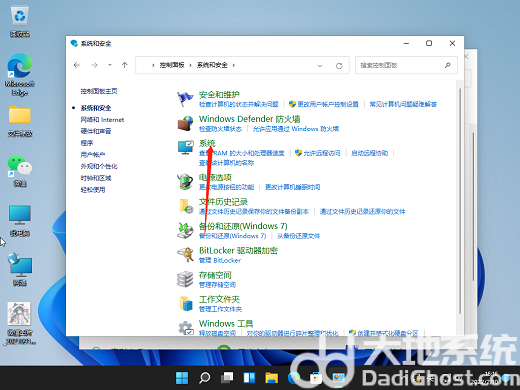Open File Explorer from the taskbar
This screenshot has height=390, width=520.
[x=272, y=378]
